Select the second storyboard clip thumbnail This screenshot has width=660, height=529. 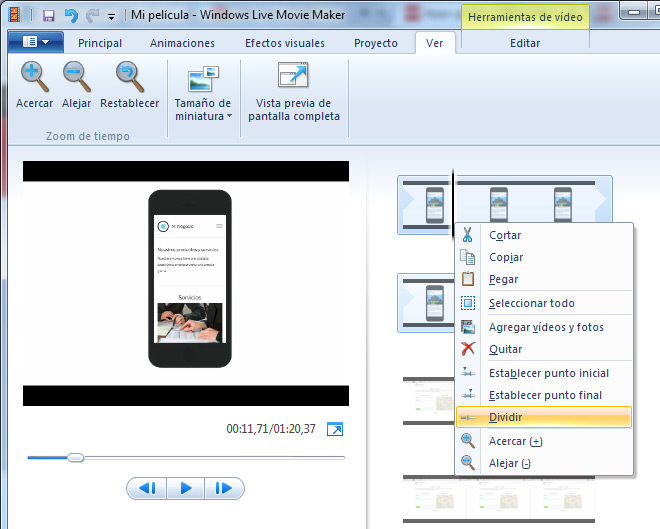pos(426,296)
